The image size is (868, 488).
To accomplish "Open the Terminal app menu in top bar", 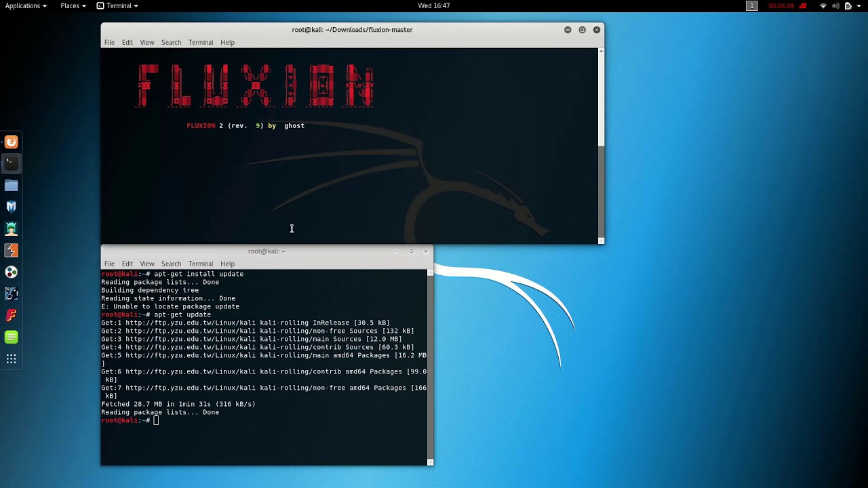I will pos(117,5).
